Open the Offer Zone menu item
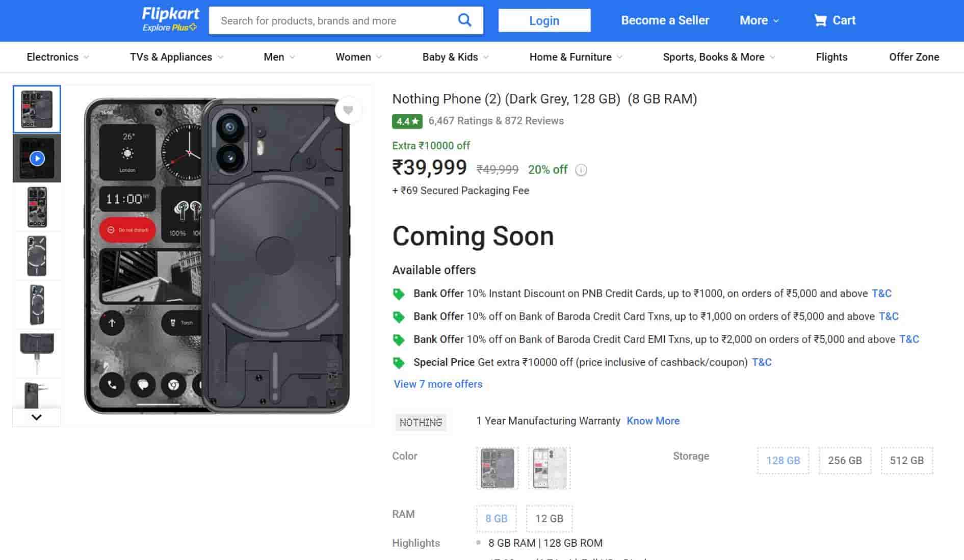964x560 pixels. point(914,57)
